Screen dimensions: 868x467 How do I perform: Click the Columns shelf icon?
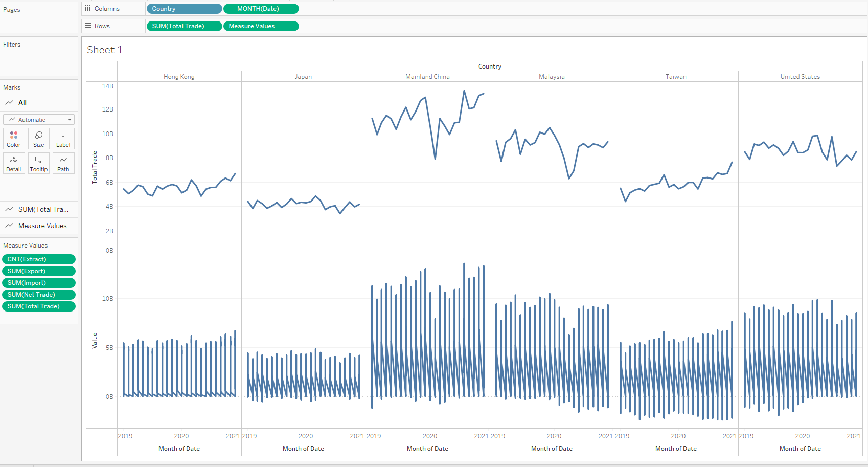88,9
